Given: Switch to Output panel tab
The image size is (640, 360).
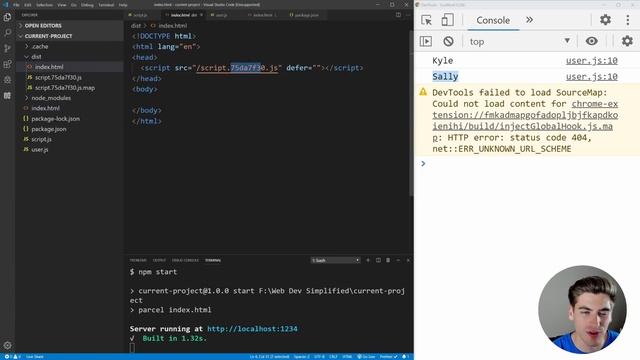Looking at the screenshot, I should (159, 260).
